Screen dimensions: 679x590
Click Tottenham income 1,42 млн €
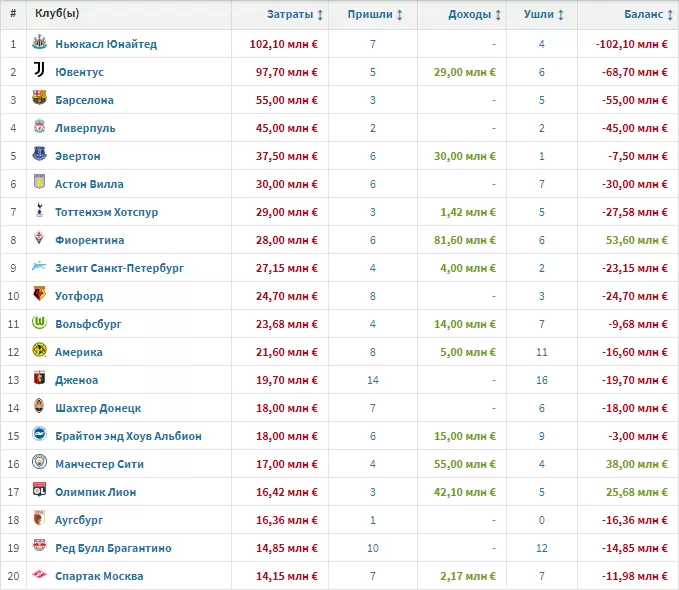click(468, 212)
